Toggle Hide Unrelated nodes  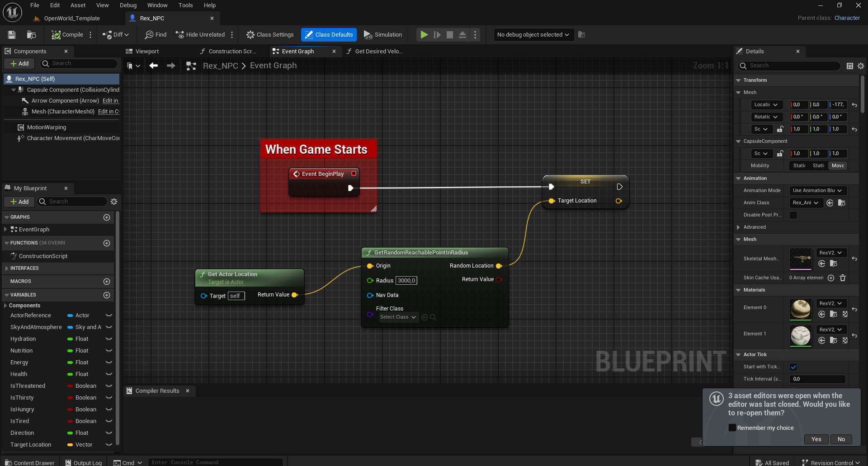coord(200,35)
